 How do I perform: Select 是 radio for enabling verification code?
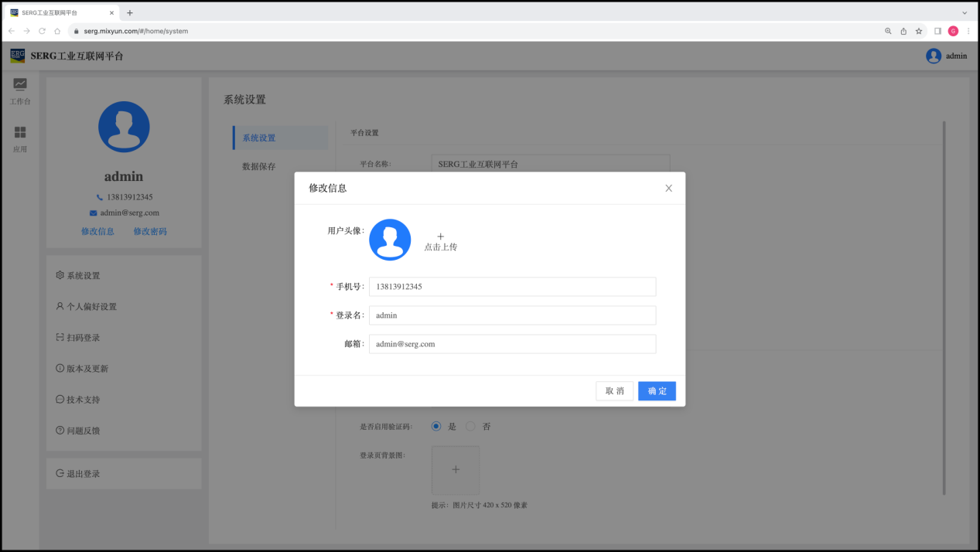(436, 426)
